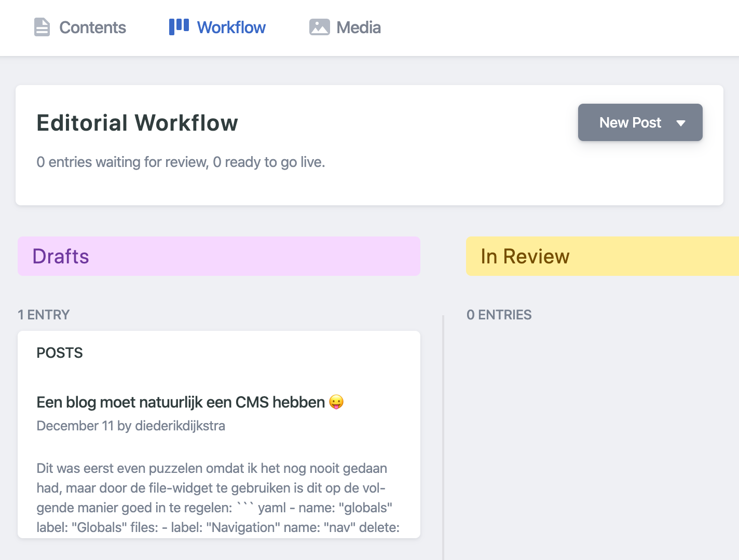
Task: Click the '0 ENTRIES' count label
Action: [499, 315]
